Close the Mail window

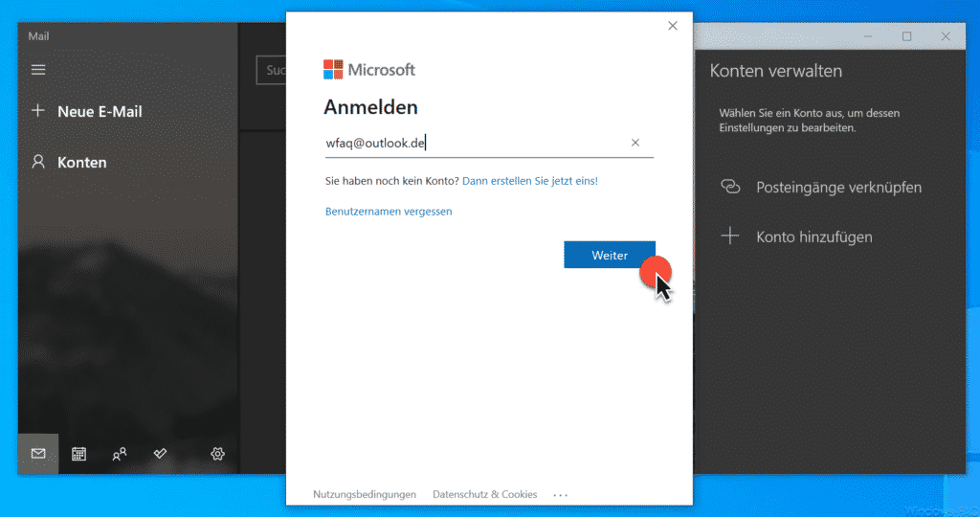[946, 36]
